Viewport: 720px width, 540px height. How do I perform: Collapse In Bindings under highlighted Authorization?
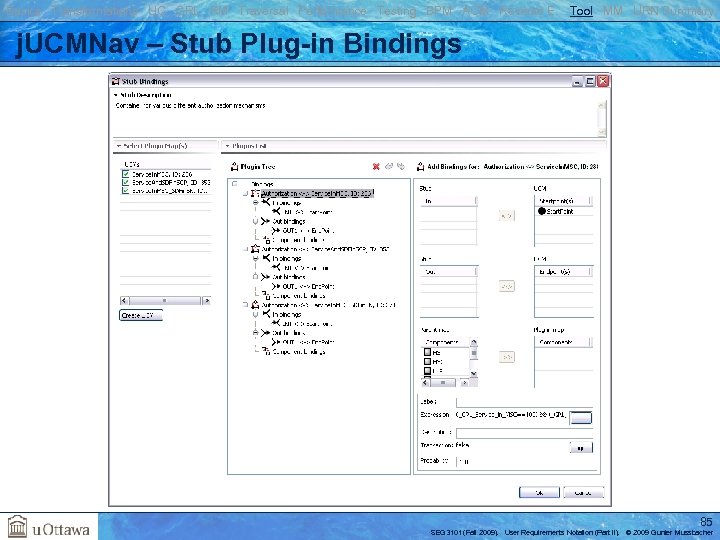click(x=255, y=202)
